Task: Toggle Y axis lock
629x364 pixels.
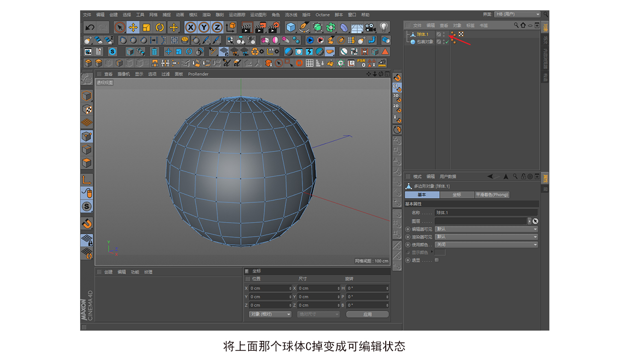Action: pos(204,28)
